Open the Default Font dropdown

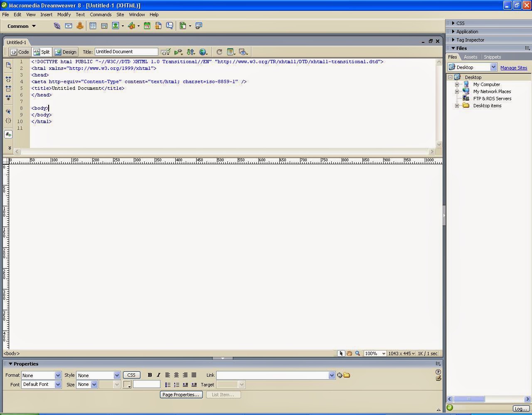pos(58,384)
